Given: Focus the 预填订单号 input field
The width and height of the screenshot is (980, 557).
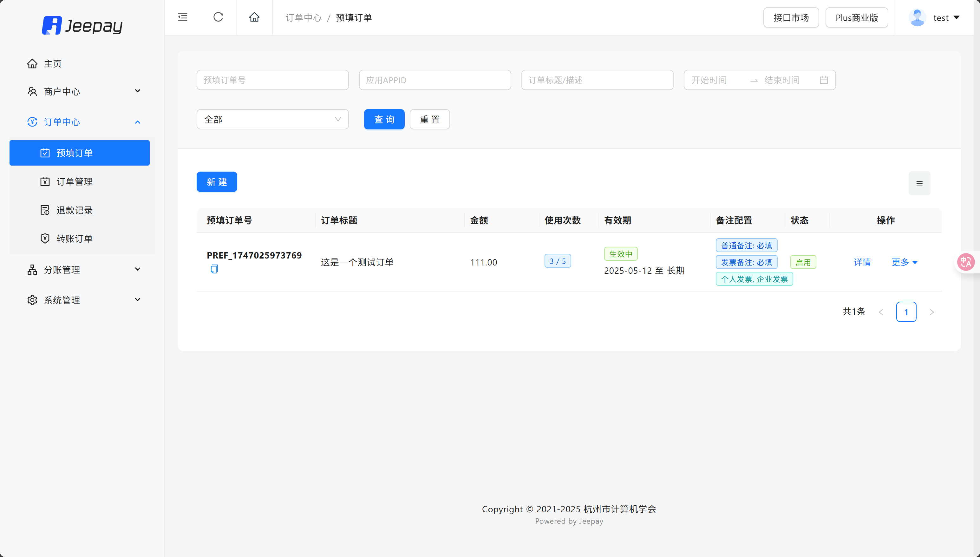Looking at the screenshot, I should (x=272, y=80).
